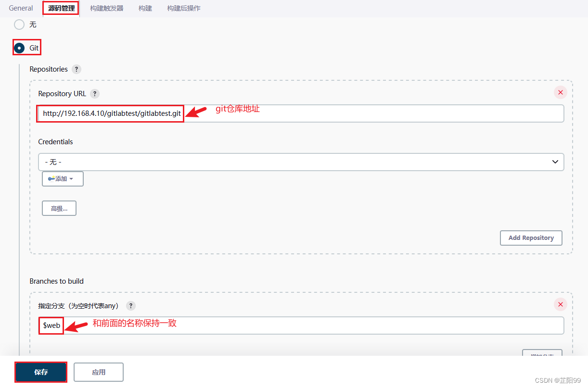Open the 构建触发器 tab
The width and height of the screenshot is (588, 388).
point(107,8)
